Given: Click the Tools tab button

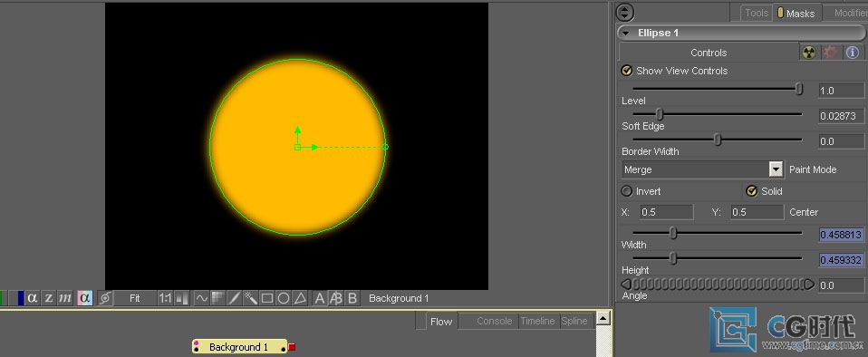Looking at the screenshot, I should click(x=757, y=14).
